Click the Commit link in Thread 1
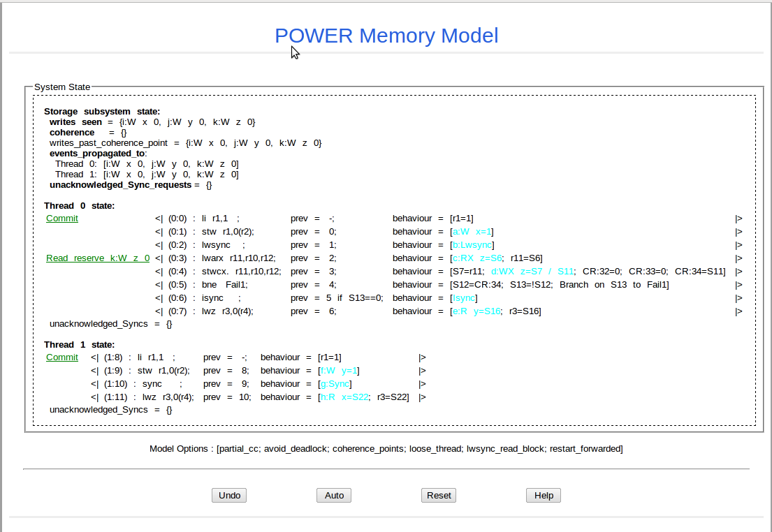This screenshot has height=532, width=772. pos(62,357)
